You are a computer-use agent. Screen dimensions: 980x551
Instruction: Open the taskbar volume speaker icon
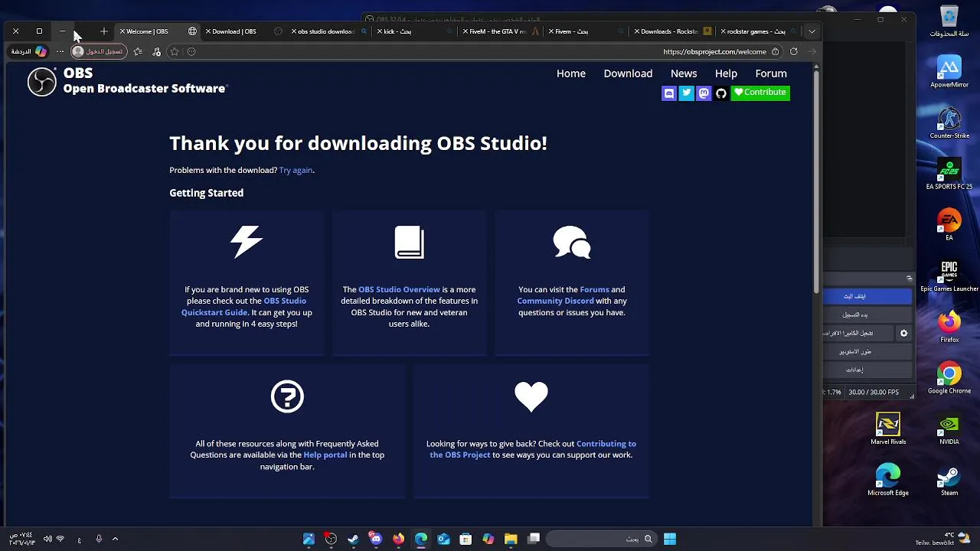tap(47, 539)
